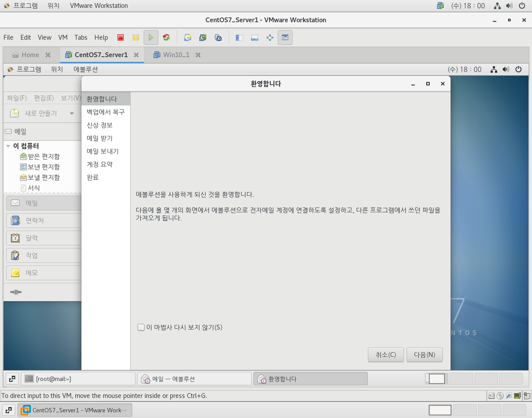Click the host taskbar 'CentOS7_Server1 - VMware Work…' entry
The width and height of the screenshot is (532, 418).
74,410
